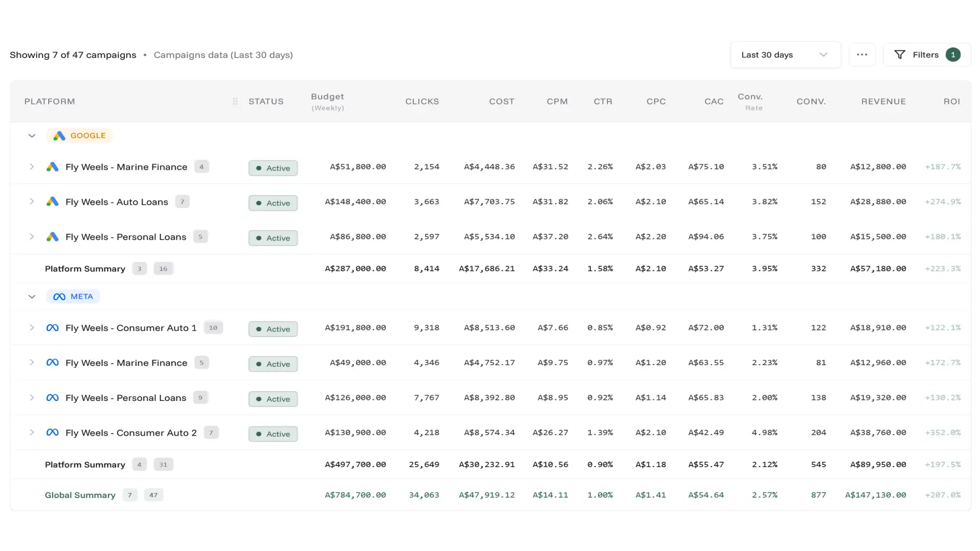980x551 pixels.
Task: Click the filter funnel icon in the Filters button
Action: [x=900, y=54]
